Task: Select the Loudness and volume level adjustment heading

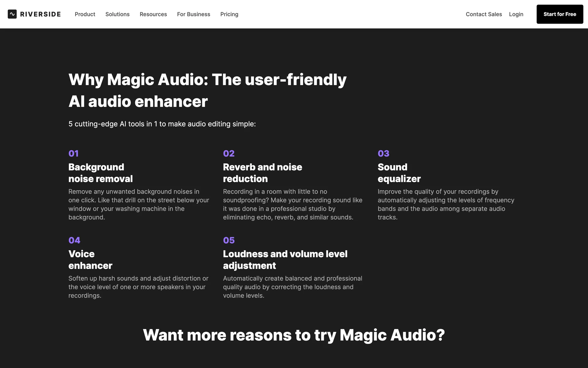Action: coord(285,260)
